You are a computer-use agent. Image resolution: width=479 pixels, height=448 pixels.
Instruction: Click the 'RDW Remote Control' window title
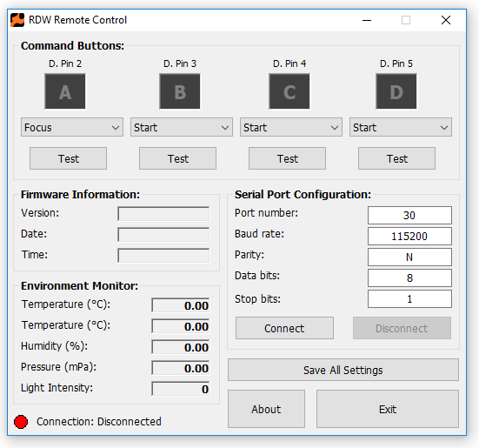pyautogui.click(x=77, y=20)
